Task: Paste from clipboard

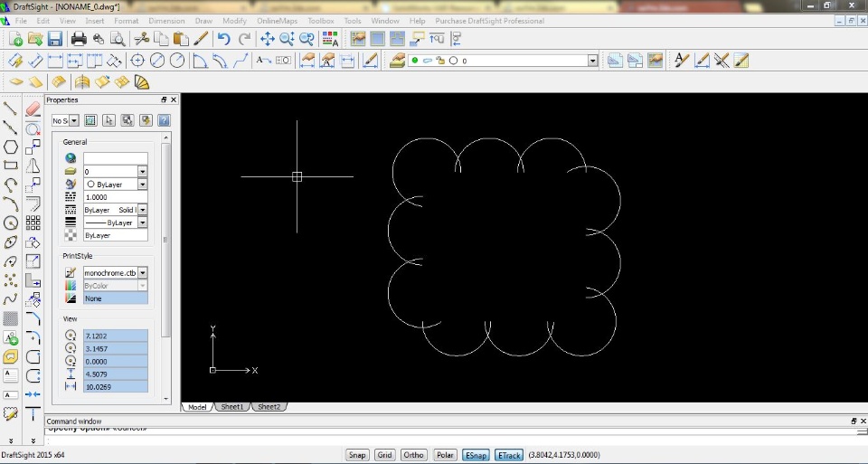Action: [181, 39]
